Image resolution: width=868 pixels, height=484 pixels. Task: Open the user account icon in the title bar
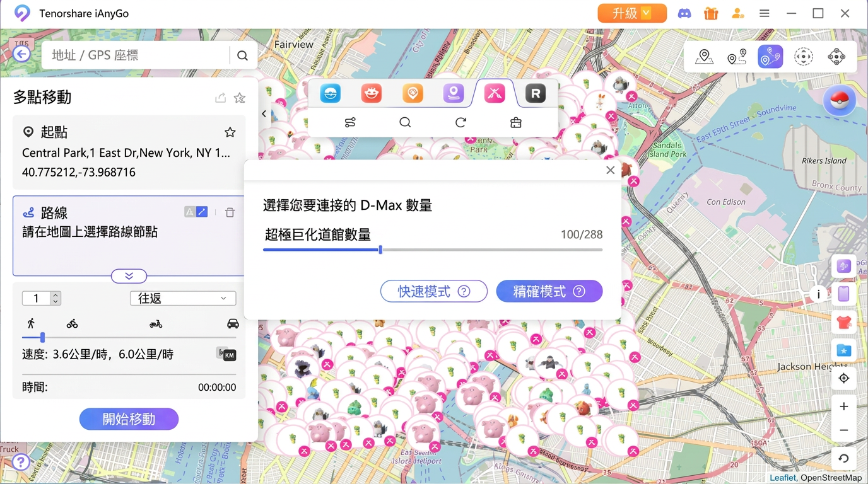pos(737,13)
